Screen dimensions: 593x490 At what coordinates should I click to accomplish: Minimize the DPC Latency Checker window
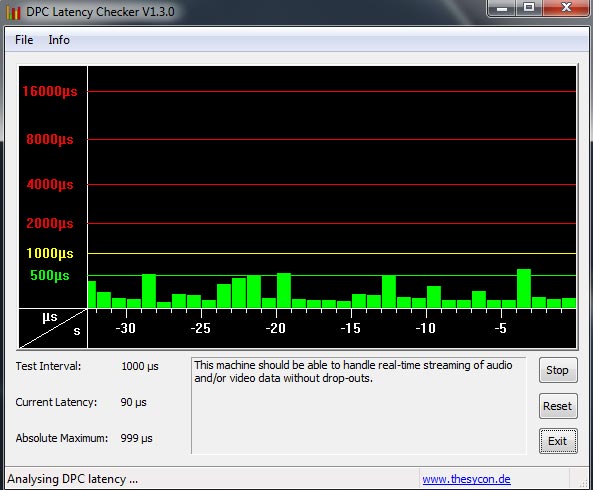click(502, 8)
